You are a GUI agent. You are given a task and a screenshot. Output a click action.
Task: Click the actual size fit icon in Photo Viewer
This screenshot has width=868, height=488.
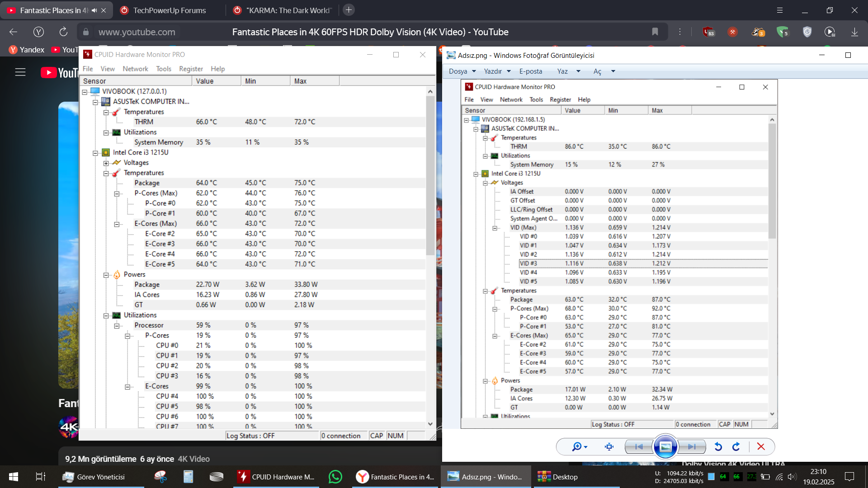pos(609,447)
